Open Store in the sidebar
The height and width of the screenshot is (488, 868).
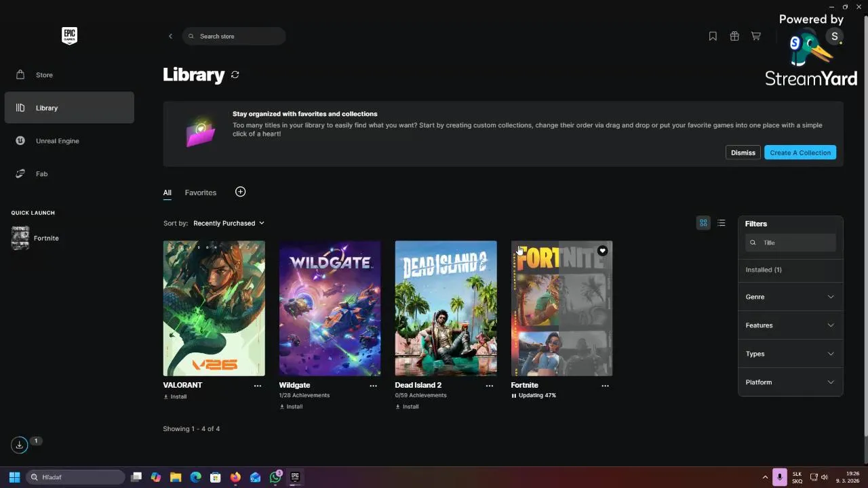coord(69,75)
